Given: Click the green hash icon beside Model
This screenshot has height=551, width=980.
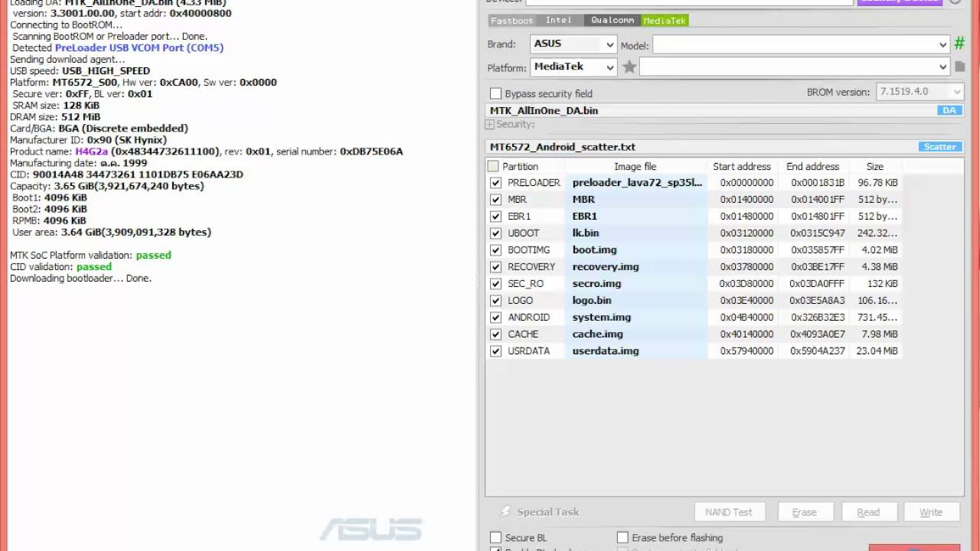Looking at the screenshot, I should [959, 44].
